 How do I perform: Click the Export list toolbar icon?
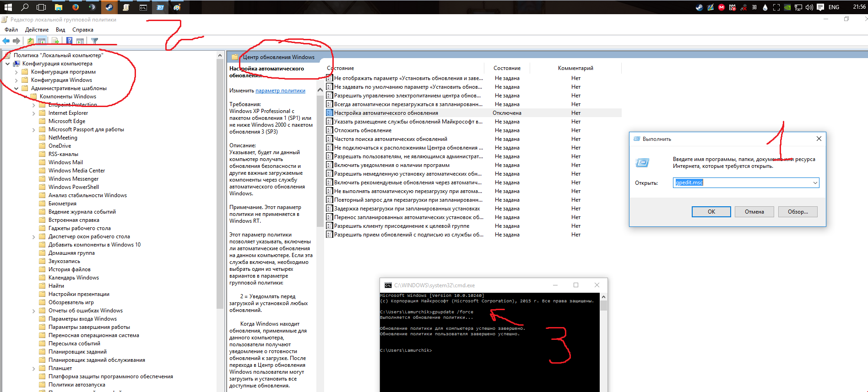coord(55,41)
